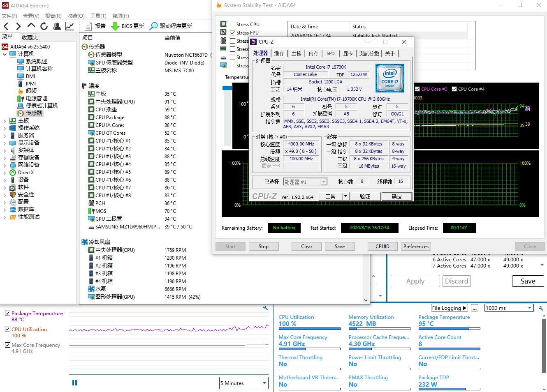Open the 5 Minutes time range dropdown
Screen dimensions: 547x392
(243, 383)
